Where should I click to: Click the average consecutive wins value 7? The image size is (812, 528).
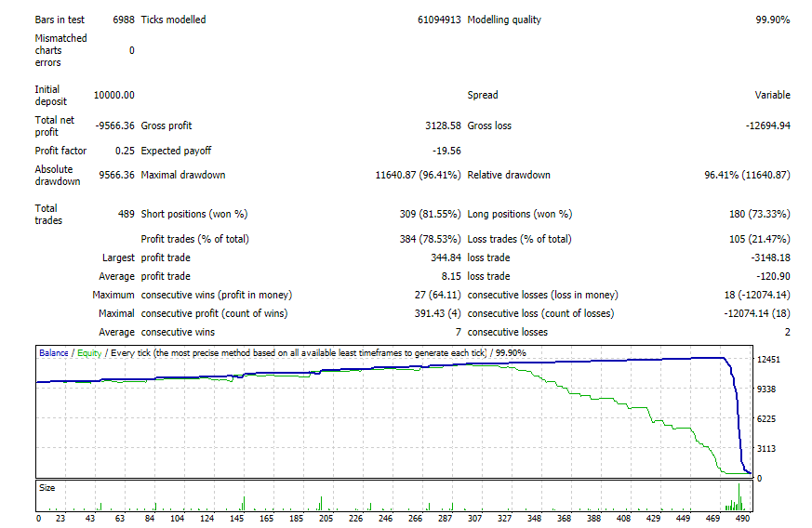tap(458, 333)
